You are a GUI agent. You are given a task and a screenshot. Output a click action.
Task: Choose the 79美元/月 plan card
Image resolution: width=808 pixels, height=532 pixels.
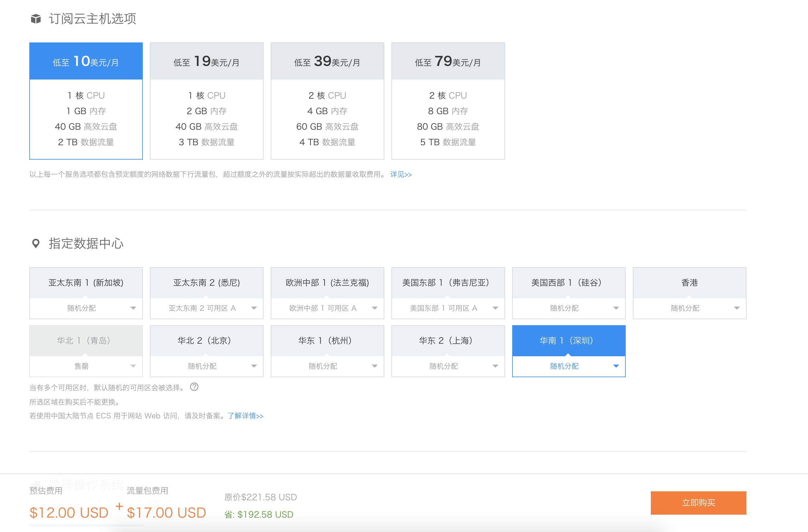click(448, 101)
